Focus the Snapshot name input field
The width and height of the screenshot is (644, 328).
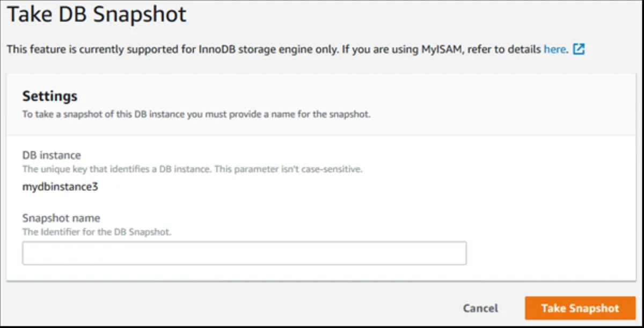(x=244, y=253)
